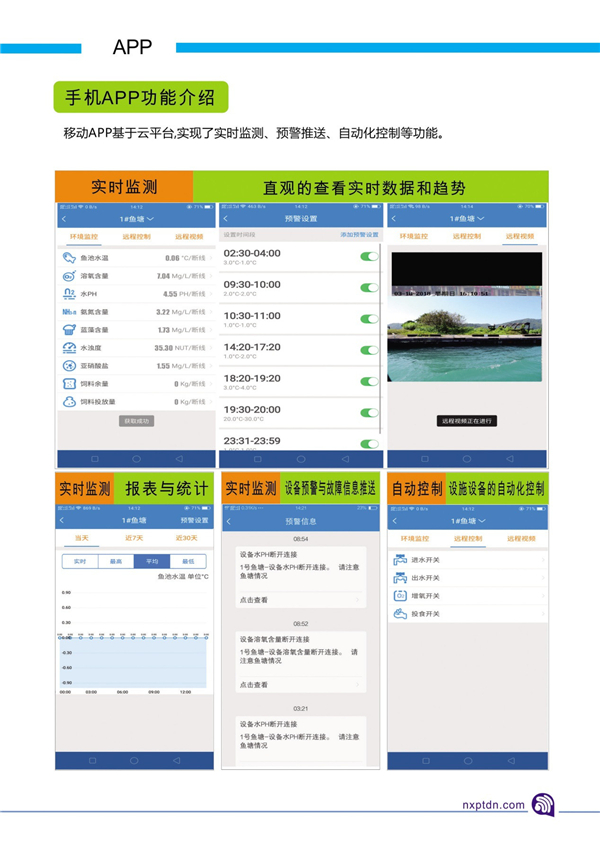Tap Android back triangle on the video screen
The width and height of the screenshot is (600, 848).
pos(510,459)
